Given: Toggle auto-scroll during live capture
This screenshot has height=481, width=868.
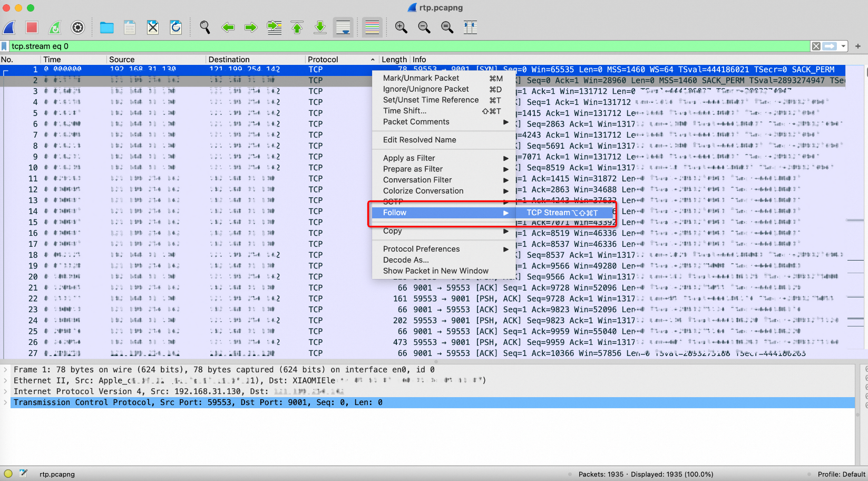Looking at the screenshot, I should pyautogui.click(x=343, y=27).
